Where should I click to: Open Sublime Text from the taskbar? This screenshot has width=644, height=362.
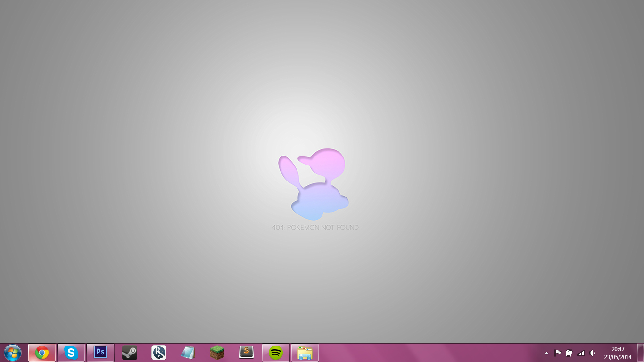(247, 353)
